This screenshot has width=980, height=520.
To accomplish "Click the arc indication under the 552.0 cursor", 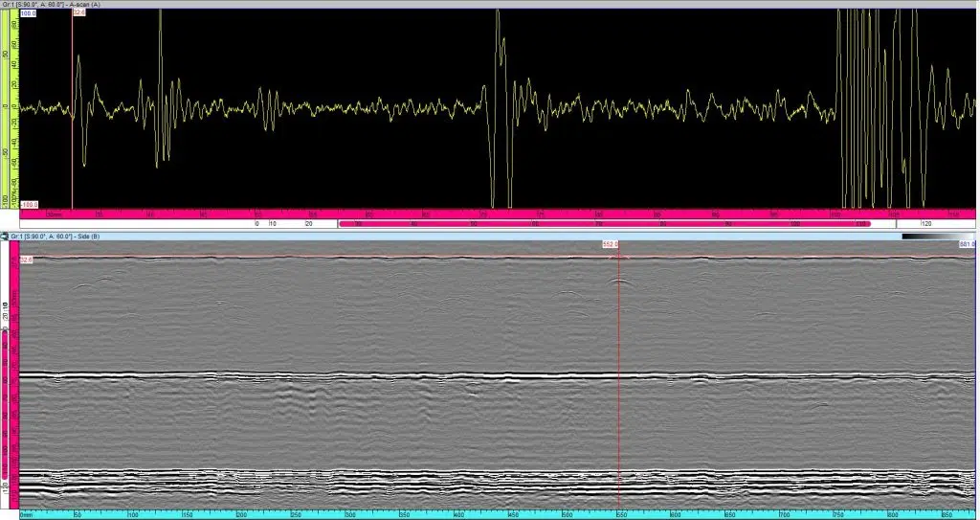I will [x=619, y=281].
